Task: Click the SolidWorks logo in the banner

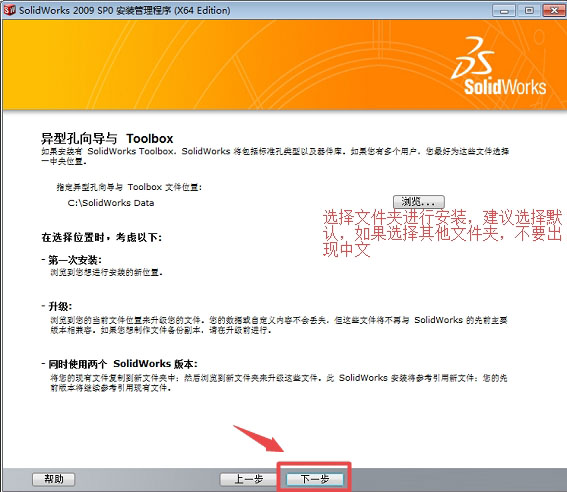Action: point(498,66)
